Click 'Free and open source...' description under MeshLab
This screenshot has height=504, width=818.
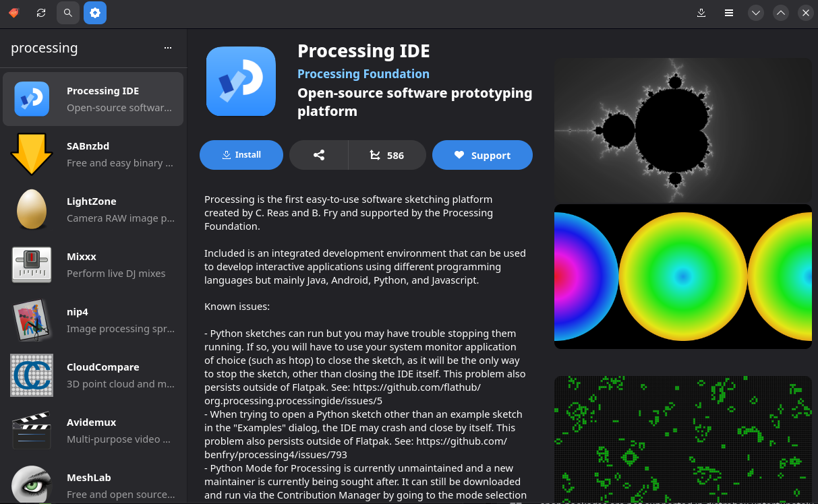point(121,495)
